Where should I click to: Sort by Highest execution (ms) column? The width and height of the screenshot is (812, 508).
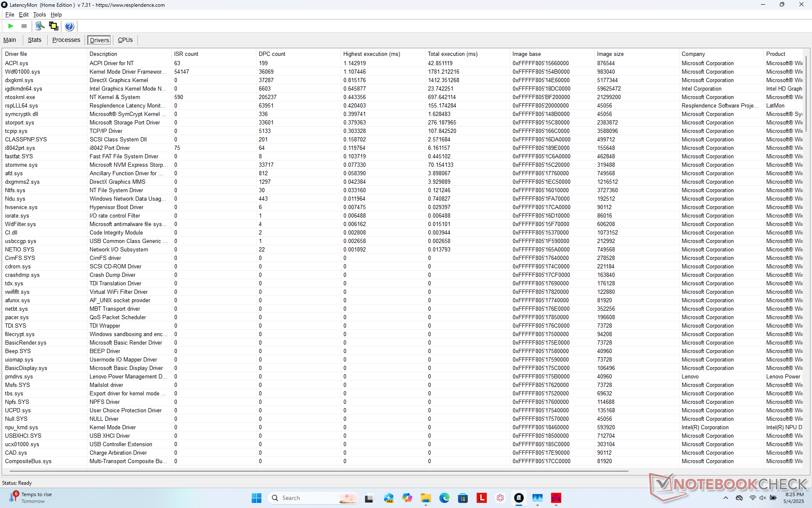click(x=371, y=54)
